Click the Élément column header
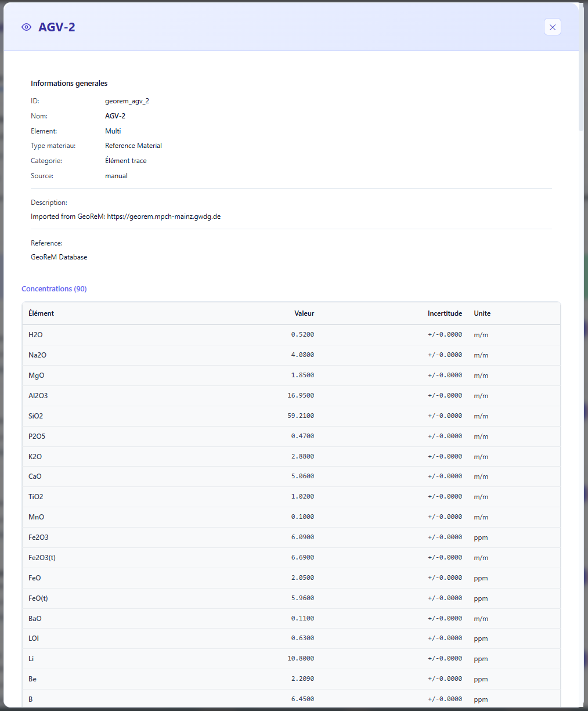This screenshot has width=588, height=711. pyautogui.click(x=41, y=313)
